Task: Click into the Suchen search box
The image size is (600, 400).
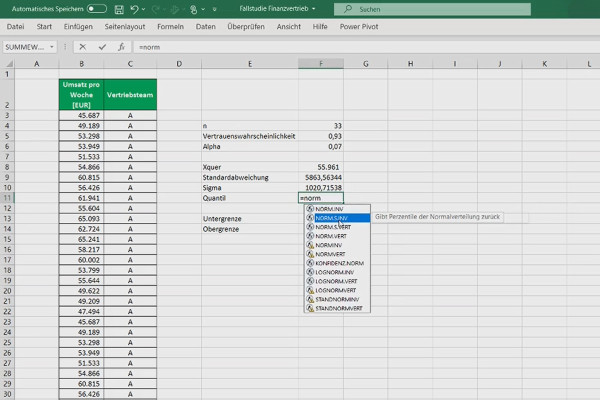Action: tap(432, 9)
